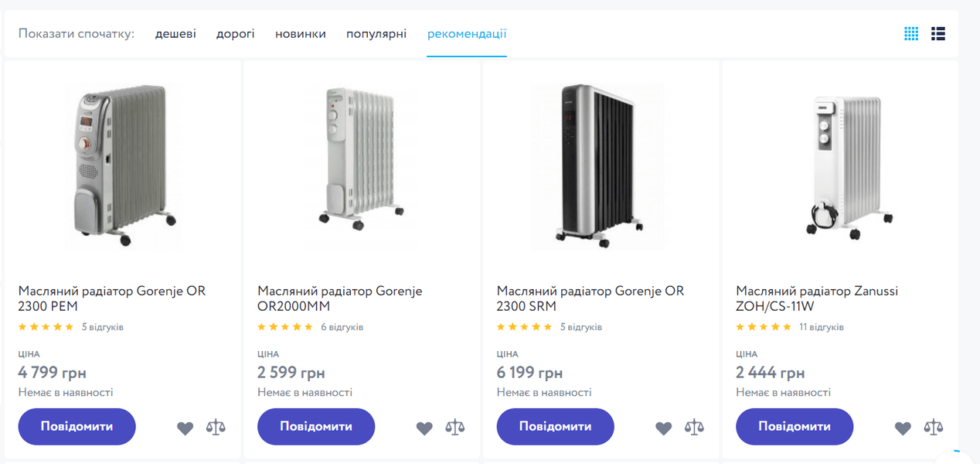Viewport: 980px width, 464px height.
Task: Open the Gorenje OR2000MM product page
Action: [x=340, y=299]
